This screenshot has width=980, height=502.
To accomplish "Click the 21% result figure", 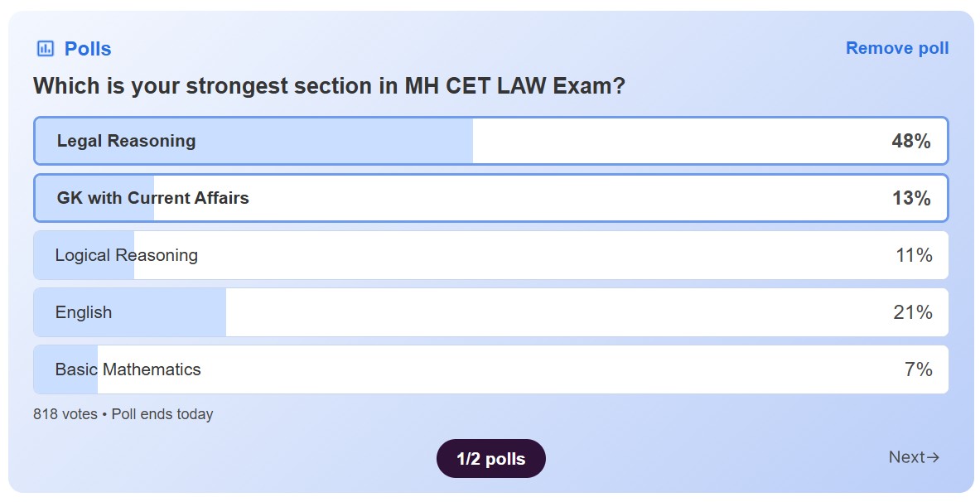I will 913,312.
